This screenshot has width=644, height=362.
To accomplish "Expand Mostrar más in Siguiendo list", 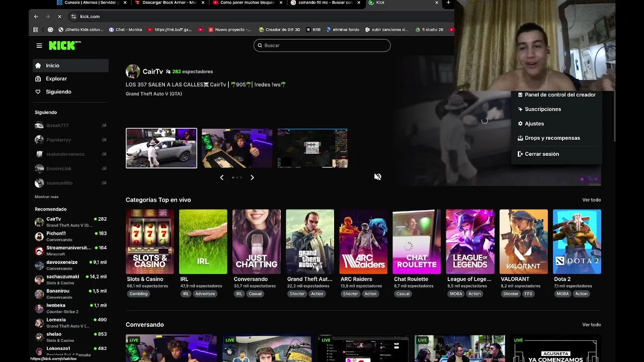I will click(47, 197).
